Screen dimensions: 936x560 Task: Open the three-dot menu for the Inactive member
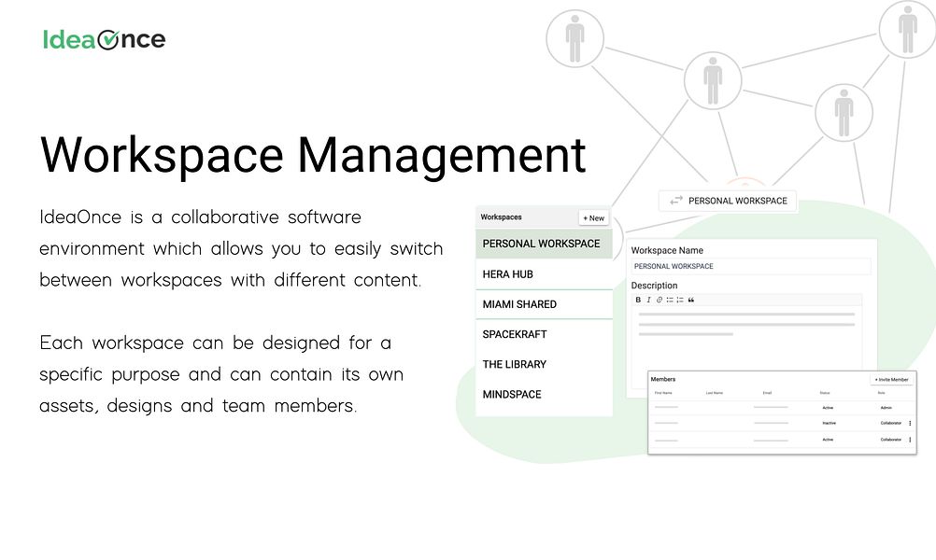point(910,424)
